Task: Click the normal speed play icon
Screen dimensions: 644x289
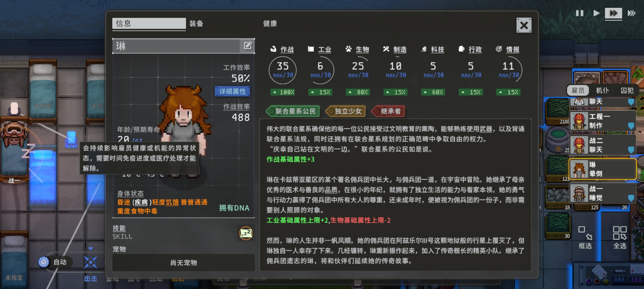Action: tap(596, 13)
